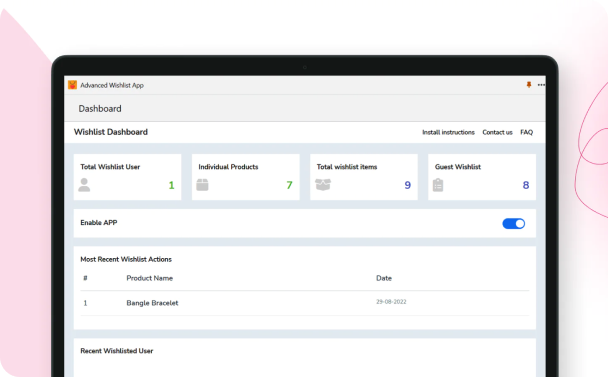Viewport: 608px width, 377px height.
Task: Click the date 29-08-2022
Action: click(x=391, y=302)
